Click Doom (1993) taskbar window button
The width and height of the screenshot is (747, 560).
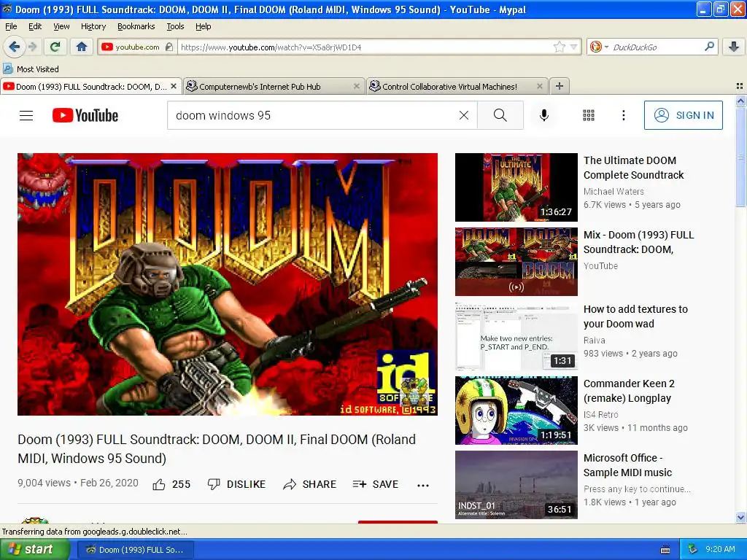135,550
